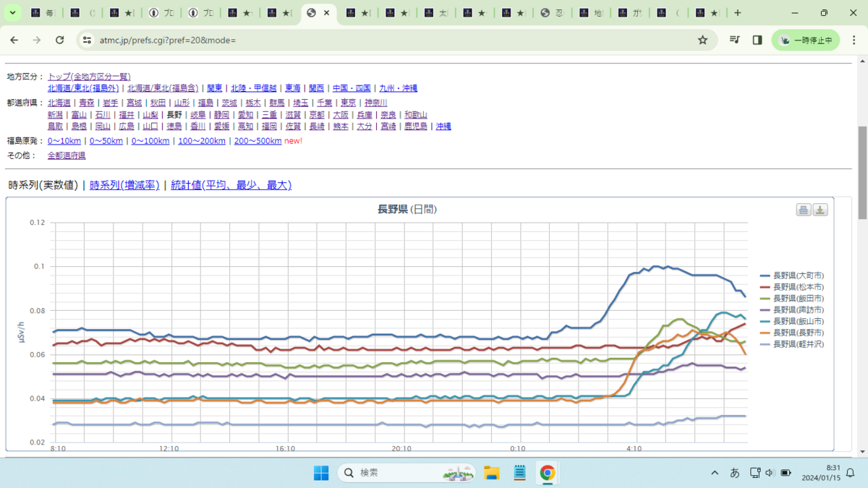The image size is (868, 488).
Task: Switch to the browser tab labeled 毎
Action: coord(42,13)
